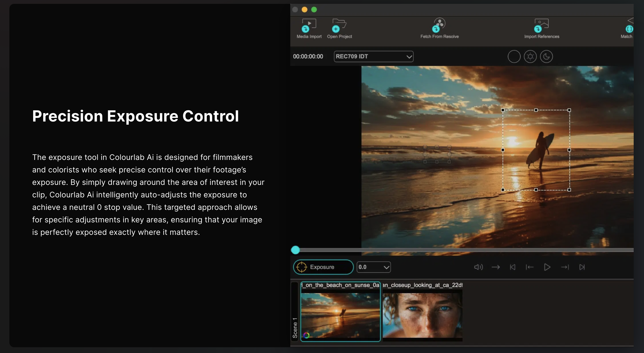The image size is (644, 353).
Task: Click the Scene 1 label
Action: 295,328
